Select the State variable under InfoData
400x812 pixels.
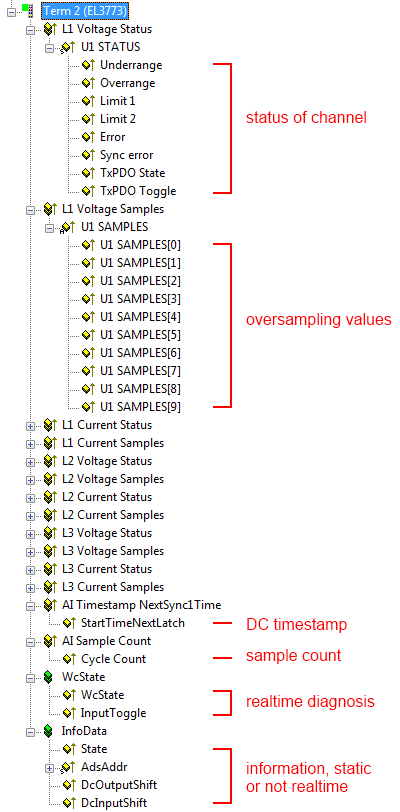point(94,749)
